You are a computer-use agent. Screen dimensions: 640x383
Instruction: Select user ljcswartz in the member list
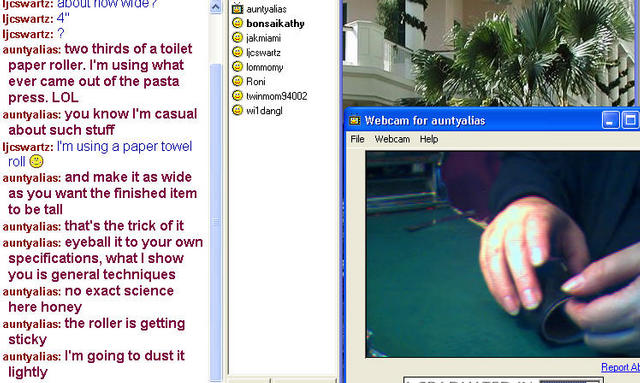coord(263,53)
